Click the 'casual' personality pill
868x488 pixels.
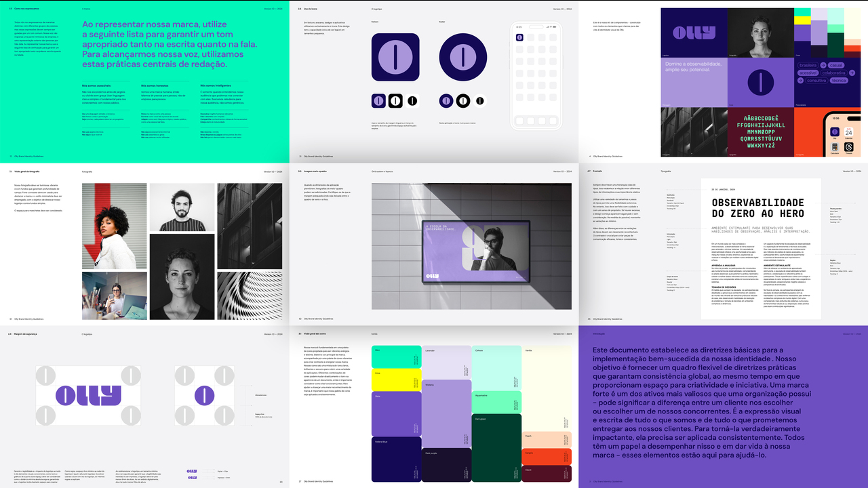click(836, 65)
